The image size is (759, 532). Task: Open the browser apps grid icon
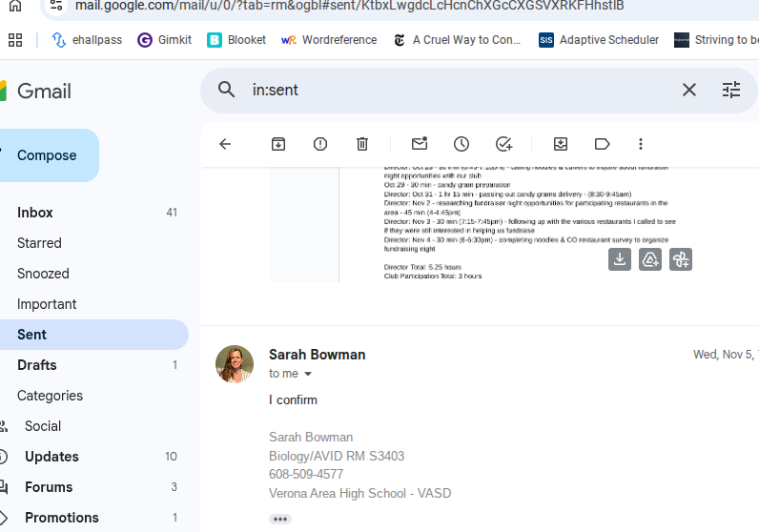15,40
